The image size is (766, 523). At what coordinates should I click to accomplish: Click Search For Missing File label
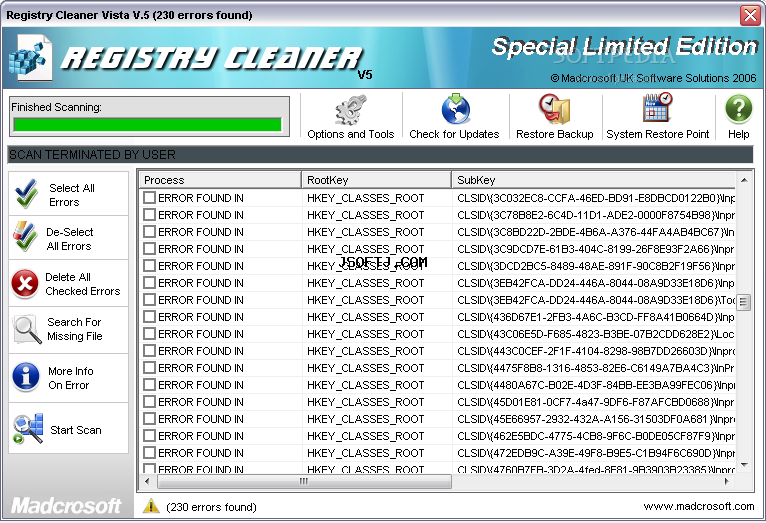tap(75, 329)
